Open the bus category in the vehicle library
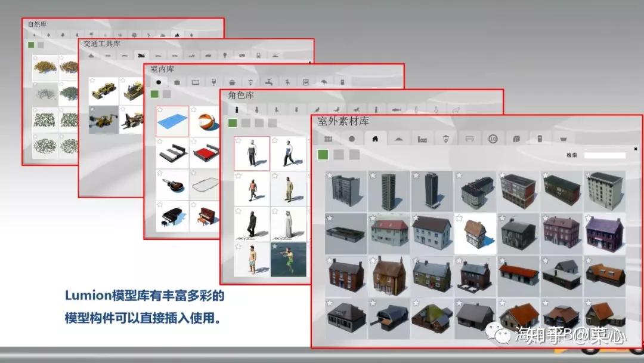Image resolution: width=644 pixels, height=363 pixels. point(242,54)
